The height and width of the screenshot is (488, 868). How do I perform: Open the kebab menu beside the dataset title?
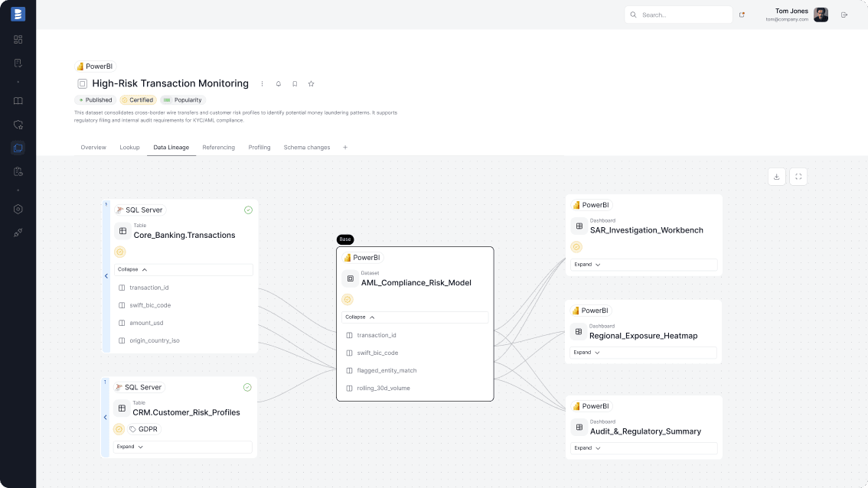[x=263, y=83]
